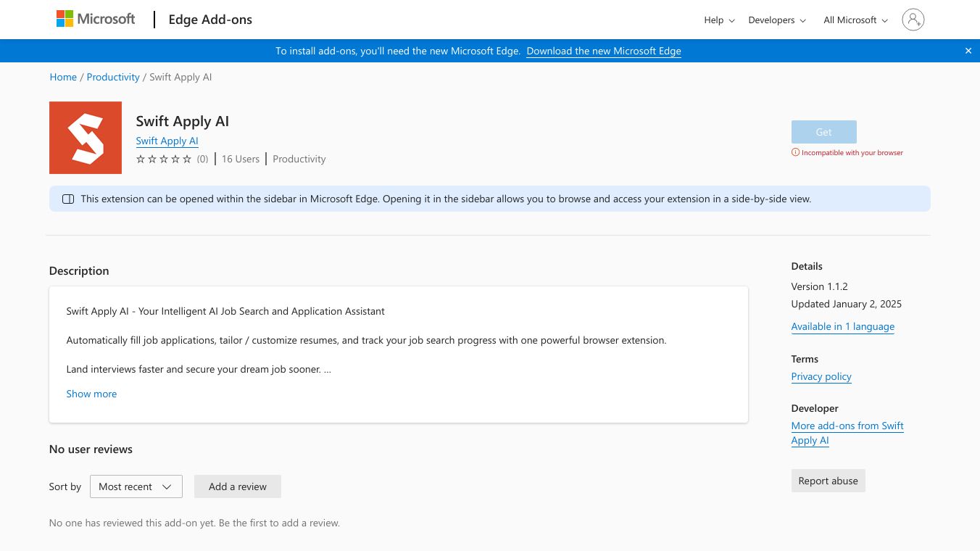Click Download the new Microsoft Edge link
Screen dimensions: 980x551
[x=604, y=51]
